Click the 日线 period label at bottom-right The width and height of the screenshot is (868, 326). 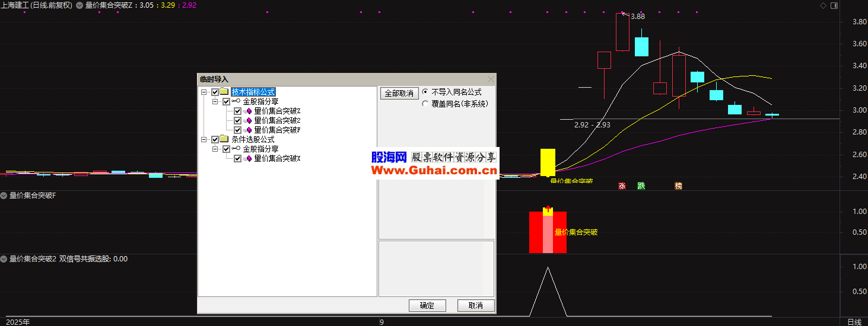(x=854, y=322)
